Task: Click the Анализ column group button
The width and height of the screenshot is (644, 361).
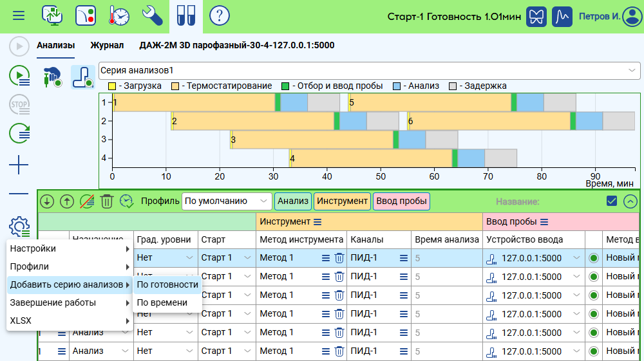Action: point(293,201)
